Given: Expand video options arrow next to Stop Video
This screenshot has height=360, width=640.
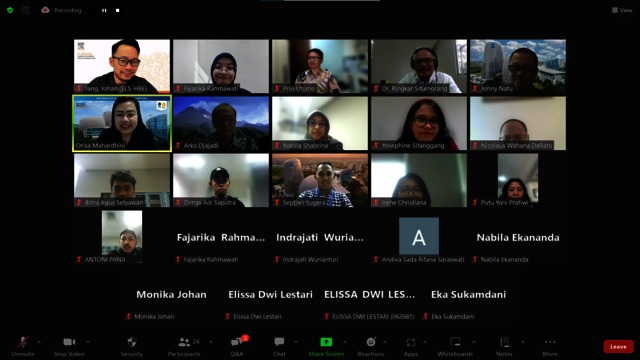Looking at the screenshot, I should pos(88,342).
